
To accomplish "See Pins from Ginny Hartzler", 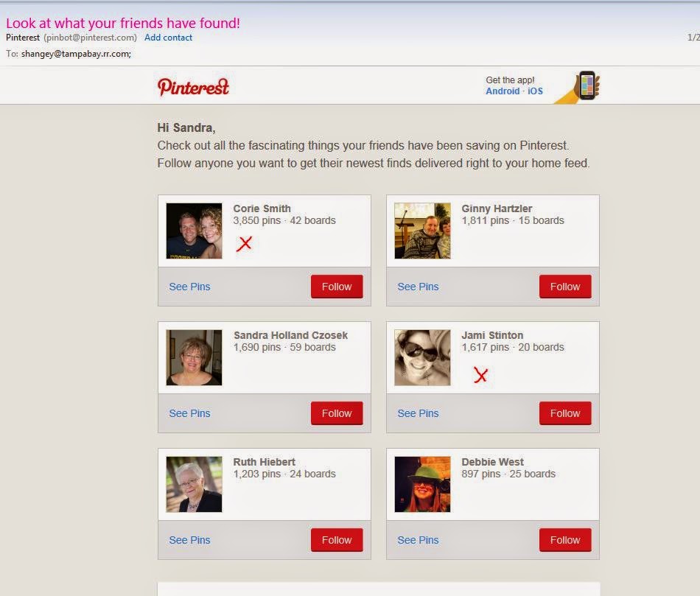I will click(419, 287).
